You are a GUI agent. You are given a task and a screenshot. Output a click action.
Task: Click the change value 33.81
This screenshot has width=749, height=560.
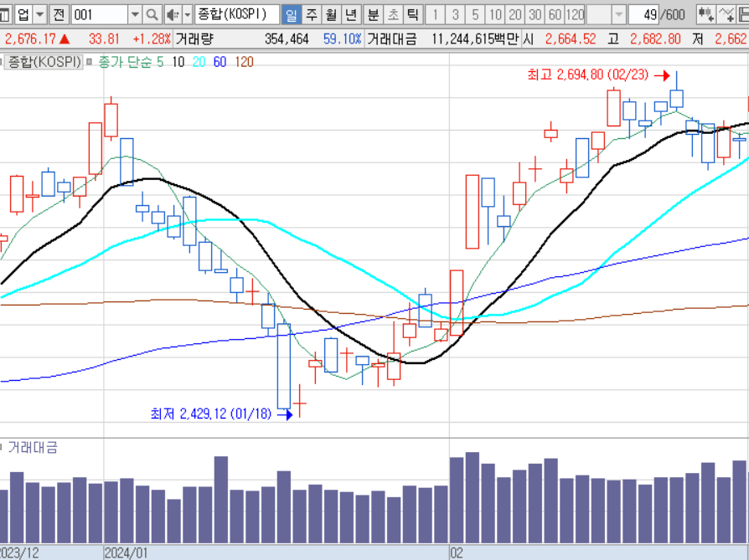pyautogui.click(x=104, y=39)
